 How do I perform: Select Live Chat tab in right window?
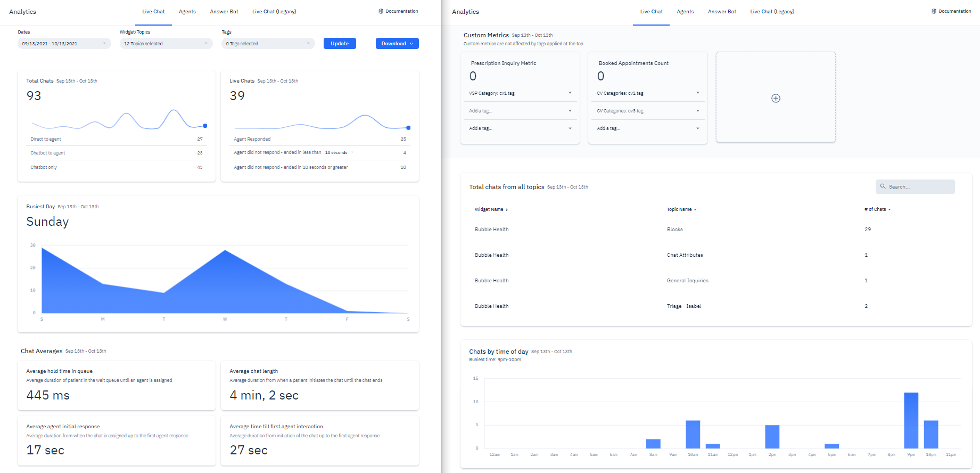pos(651,12)
